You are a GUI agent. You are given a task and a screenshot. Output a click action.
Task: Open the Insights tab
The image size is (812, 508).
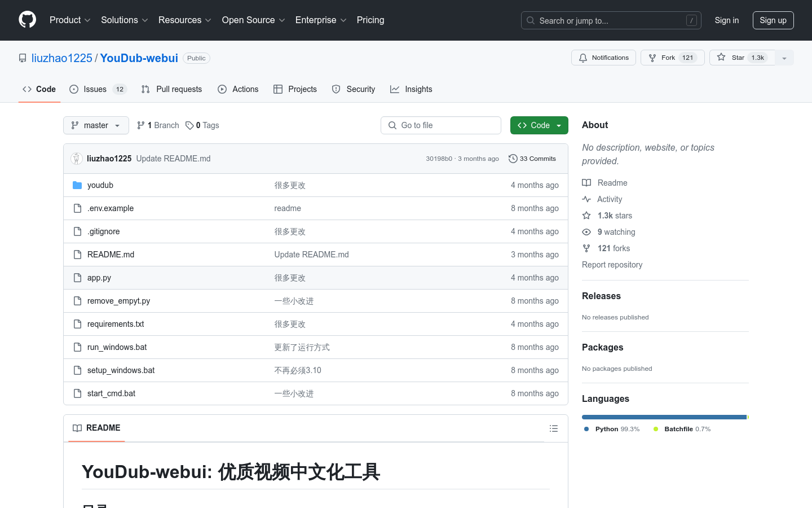point(411,89)
